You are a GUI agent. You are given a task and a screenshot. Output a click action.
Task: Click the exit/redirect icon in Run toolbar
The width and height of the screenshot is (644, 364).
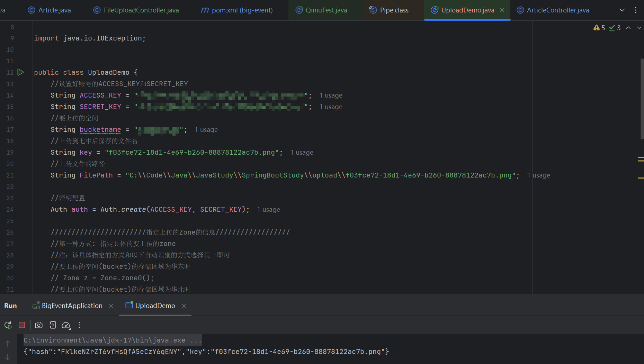[x=53, y=325]
